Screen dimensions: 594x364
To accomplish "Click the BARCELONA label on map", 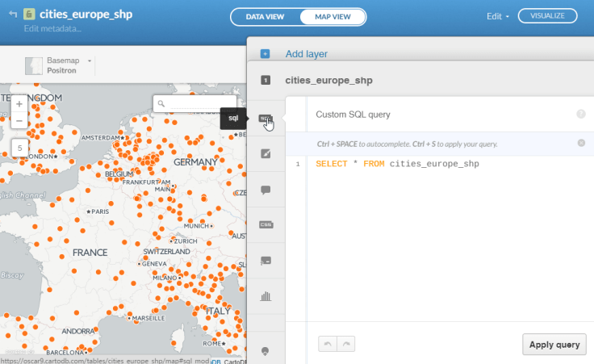I will [x=66, y=352].
